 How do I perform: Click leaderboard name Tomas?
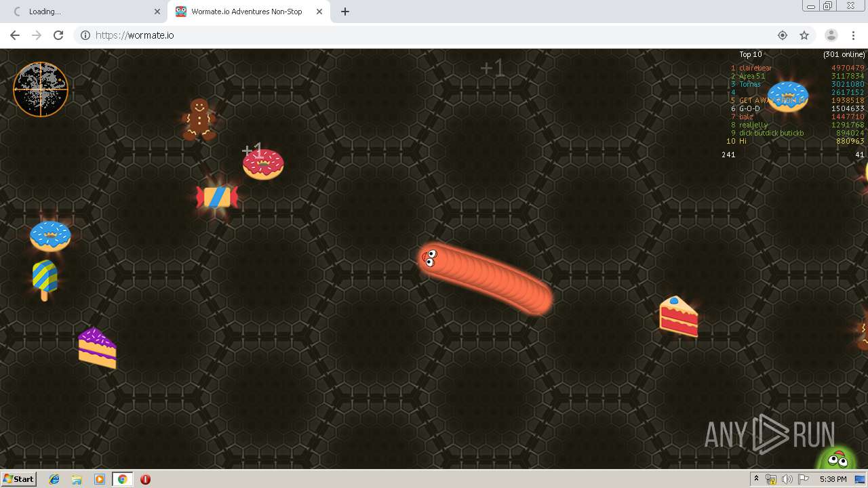[x=750, y=84]
